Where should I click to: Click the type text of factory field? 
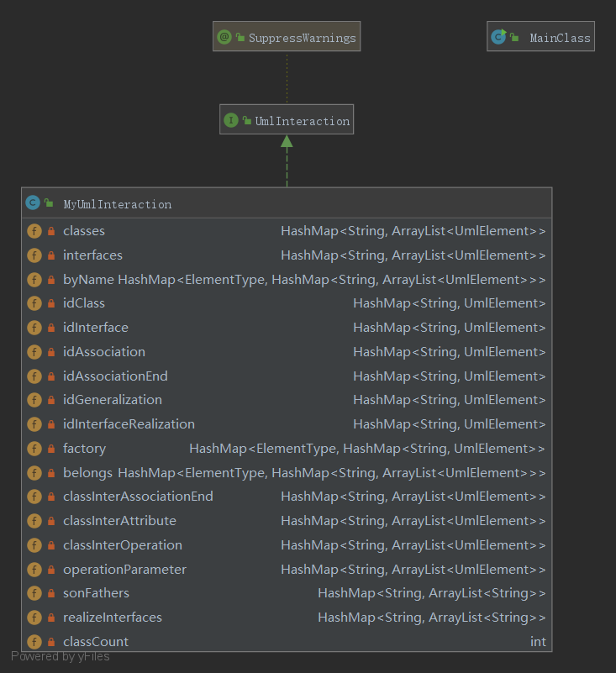[367, 449]
